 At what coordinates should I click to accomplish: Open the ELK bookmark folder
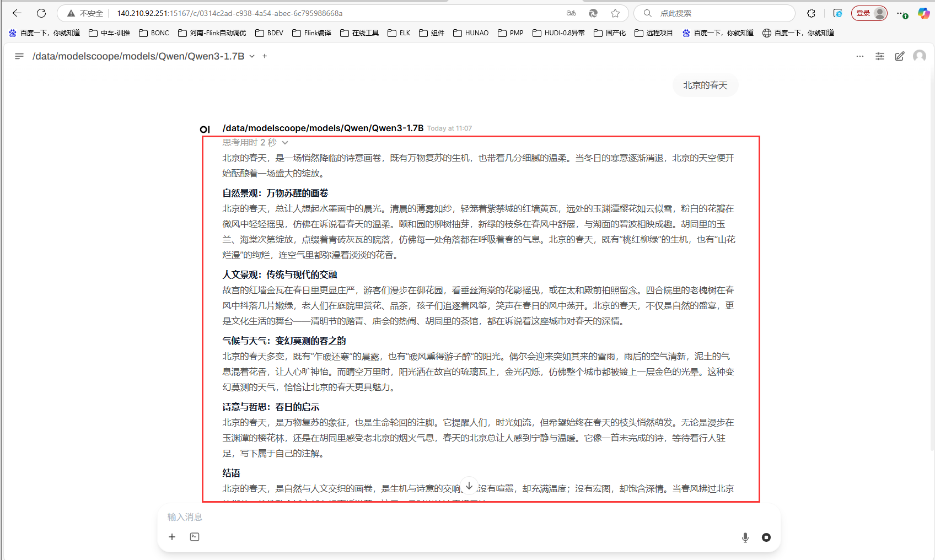(x=399, y=33)
